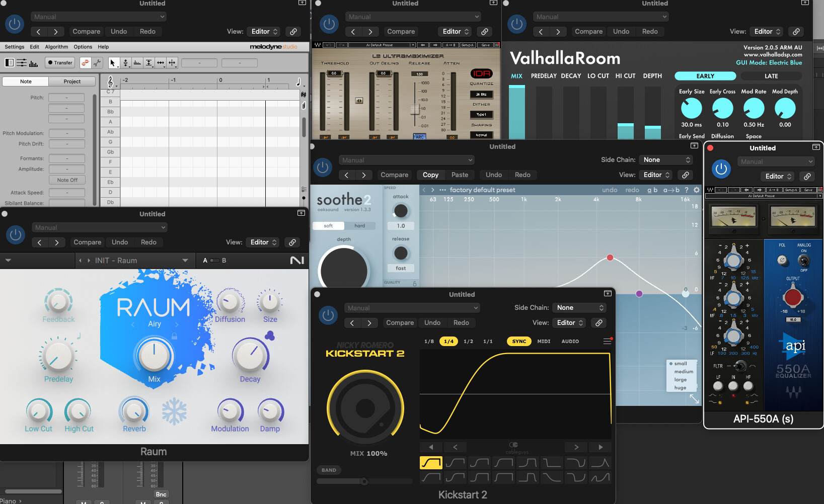Toggle soothe2 plugin power button
The height and width of the screenshot is (504, 824).
click(x=323, y=167)
